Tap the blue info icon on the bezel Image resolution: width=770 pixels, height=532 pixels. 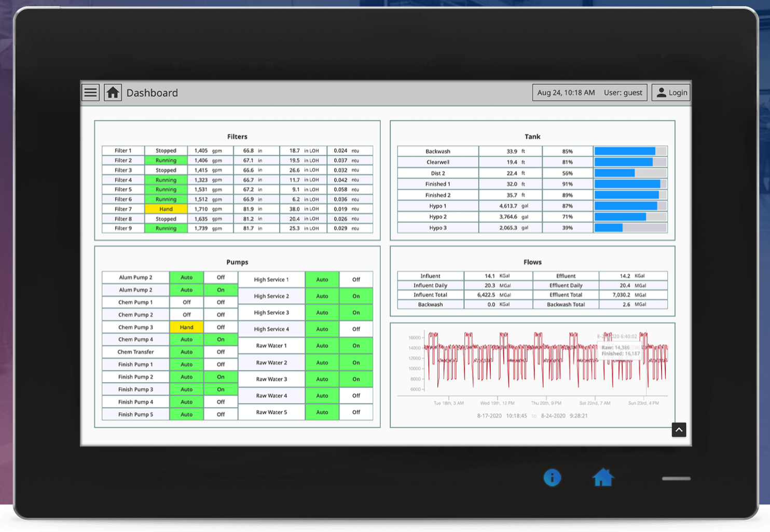pos(552,478)
